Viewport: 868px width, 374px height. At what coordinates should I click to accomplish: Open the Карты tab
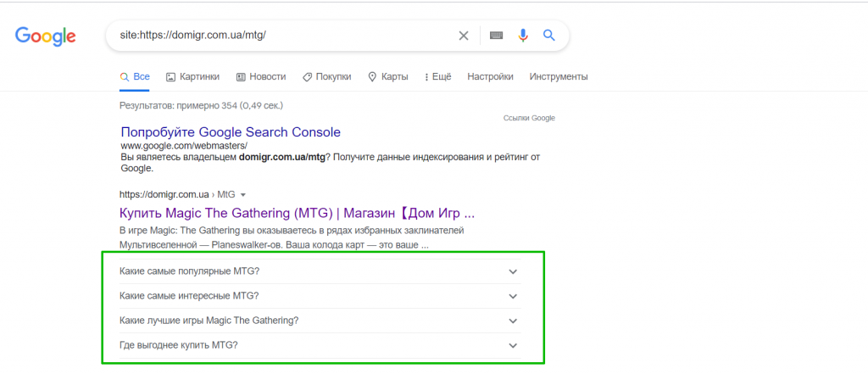pos(388,77)
